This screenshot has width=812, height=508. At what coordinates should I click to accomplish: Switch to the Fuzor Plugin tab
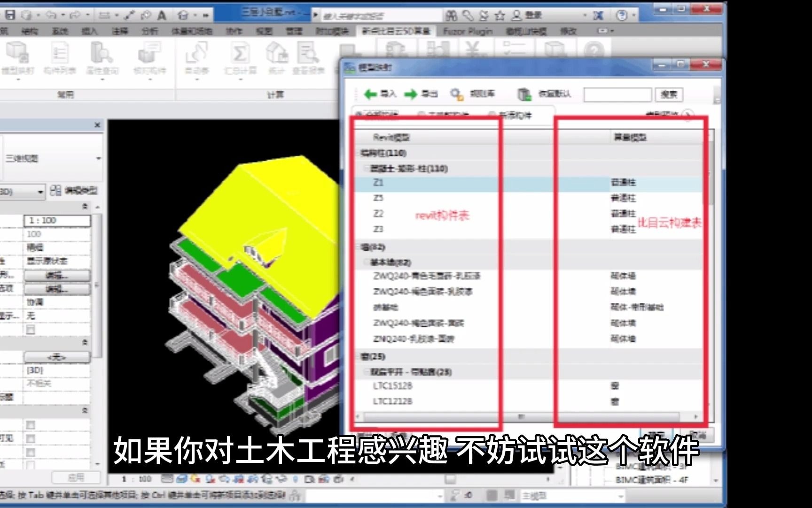[x=468, y=32]
